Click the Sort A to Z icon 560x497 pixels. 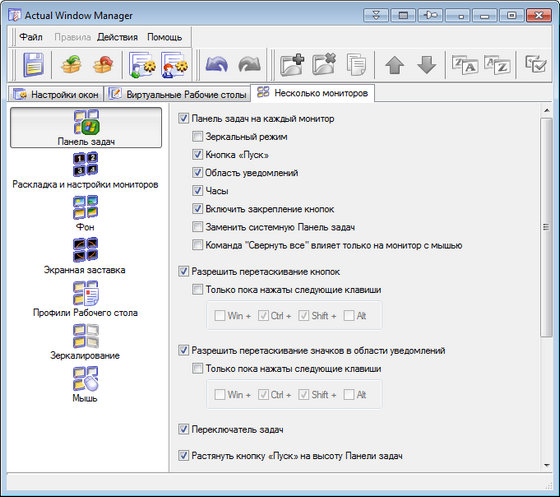click(x=497, y=65)
